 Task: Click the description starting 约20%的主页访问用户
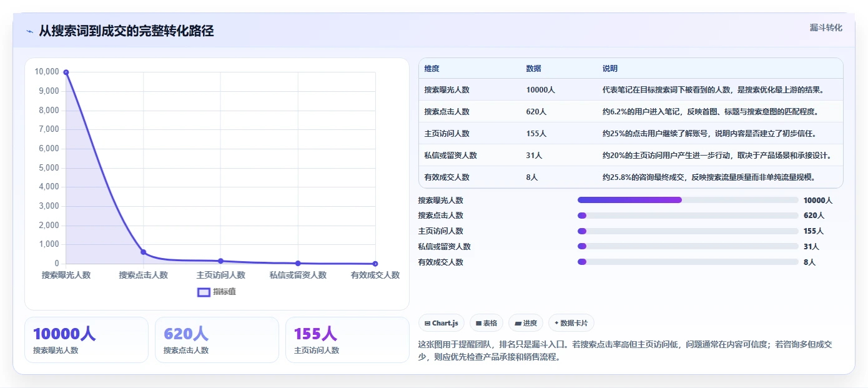[x=717, y=156]
